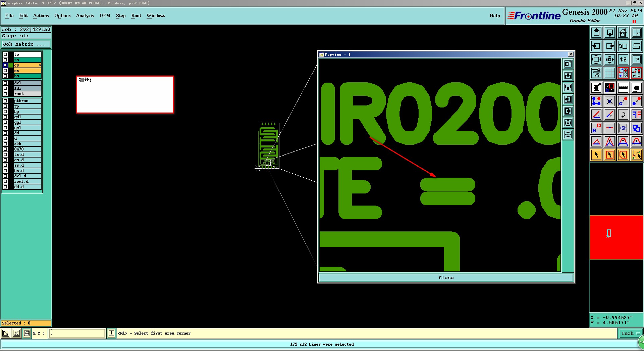Toggle display checkbox for layer dd.d

click(x=5, y=187)
